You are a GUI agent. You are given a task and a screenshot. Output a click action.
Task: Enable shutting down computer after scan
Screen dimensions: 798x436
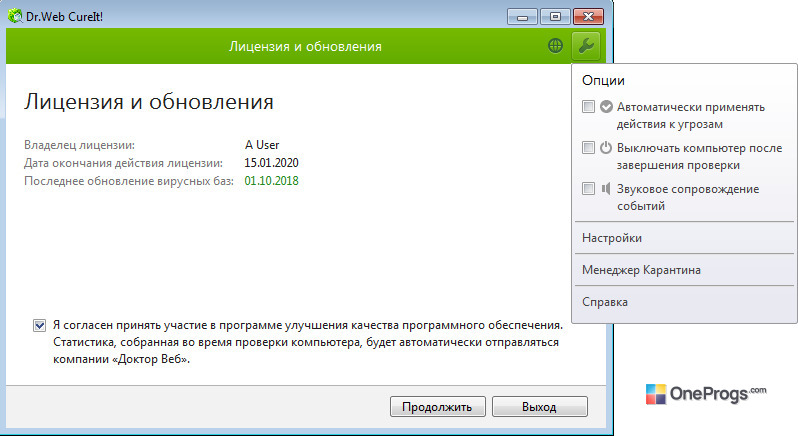[588, 148]
